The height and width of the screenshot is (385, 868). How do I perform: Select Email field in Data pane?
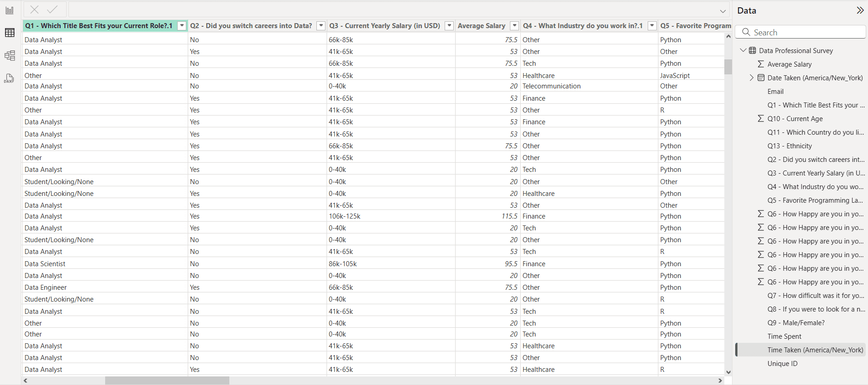(775, 91)
